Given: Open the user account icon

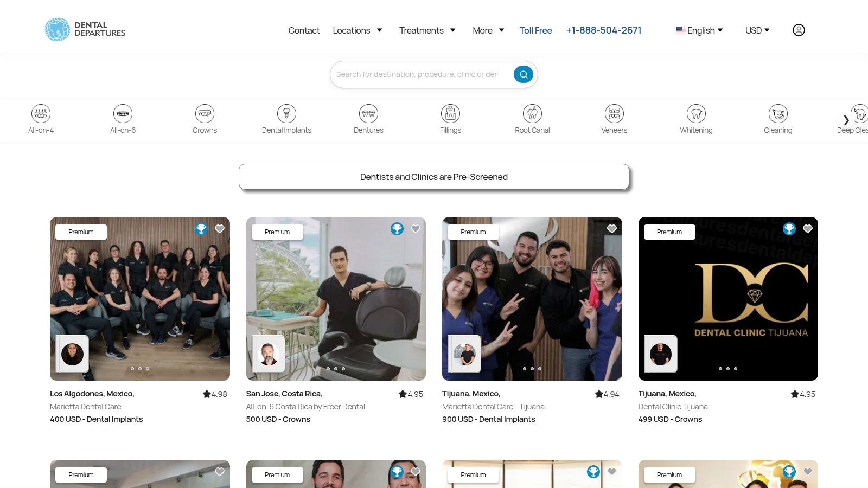Looking at the screenshot, I should (799, 30).
